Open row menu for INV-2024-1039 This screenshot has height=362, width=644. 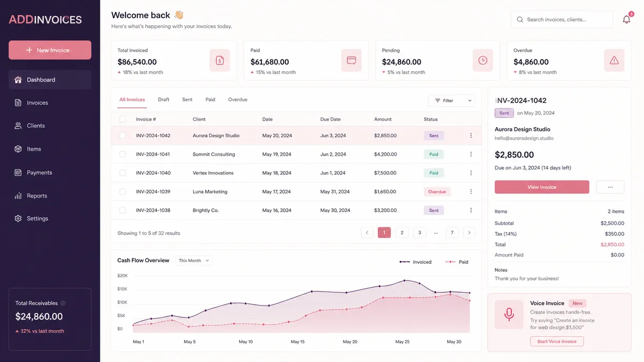pos(471,191)
